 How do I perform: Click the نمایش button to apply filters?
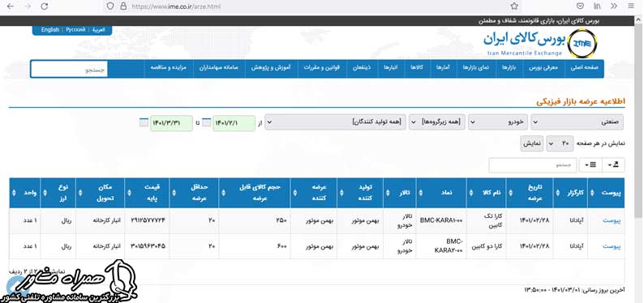click(532, 143)
